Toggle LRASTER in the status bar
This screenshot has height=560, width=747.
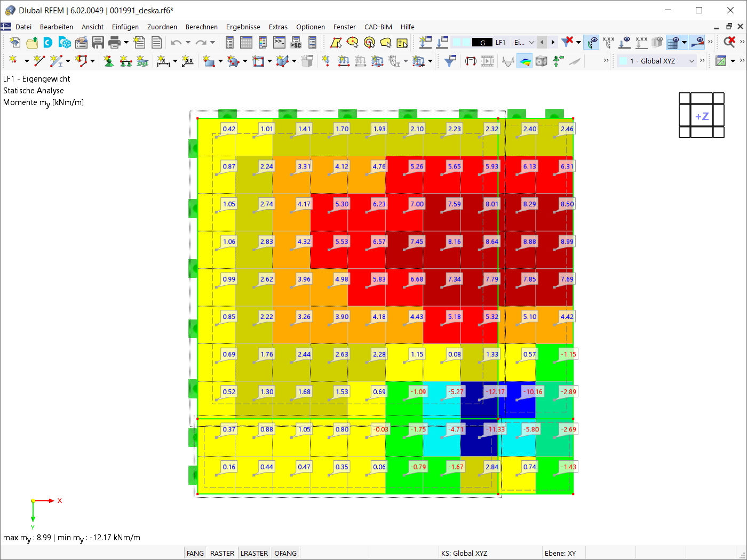[x=254, y=553]
